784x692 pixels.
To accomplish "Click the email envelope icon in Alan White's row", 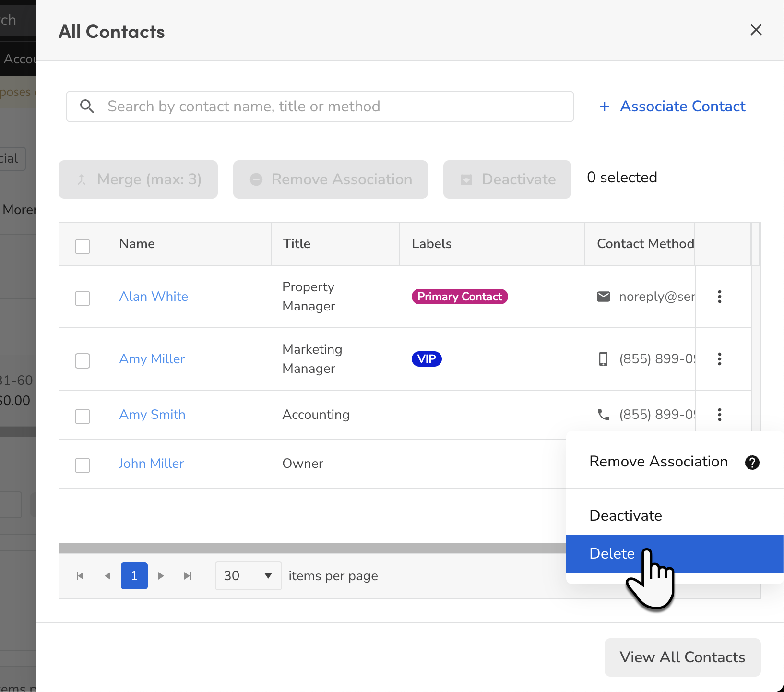I will (x=604, y=297).
